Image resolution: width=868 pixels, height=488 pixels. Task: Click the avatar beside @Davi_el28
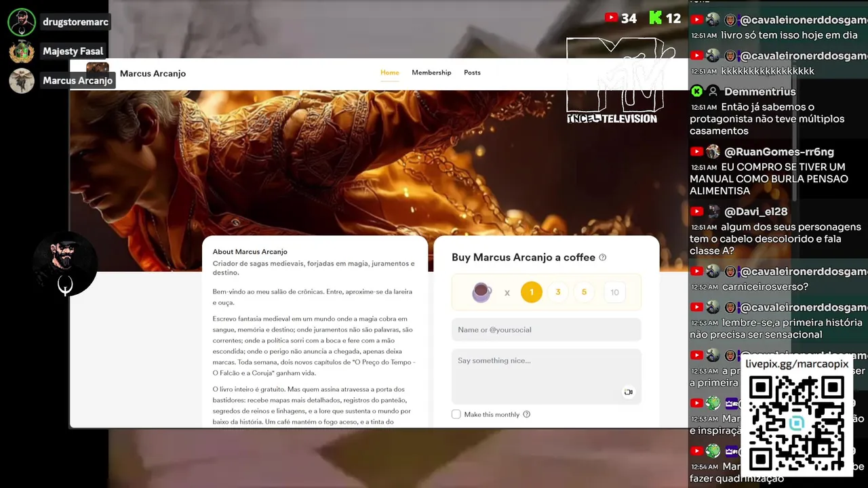[713, 211]
